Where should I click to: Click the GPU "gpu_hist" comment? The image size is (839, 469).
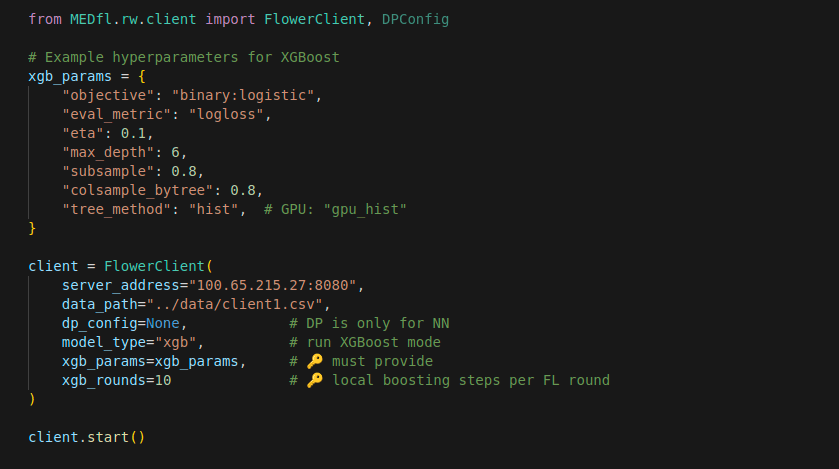(335, 209)
